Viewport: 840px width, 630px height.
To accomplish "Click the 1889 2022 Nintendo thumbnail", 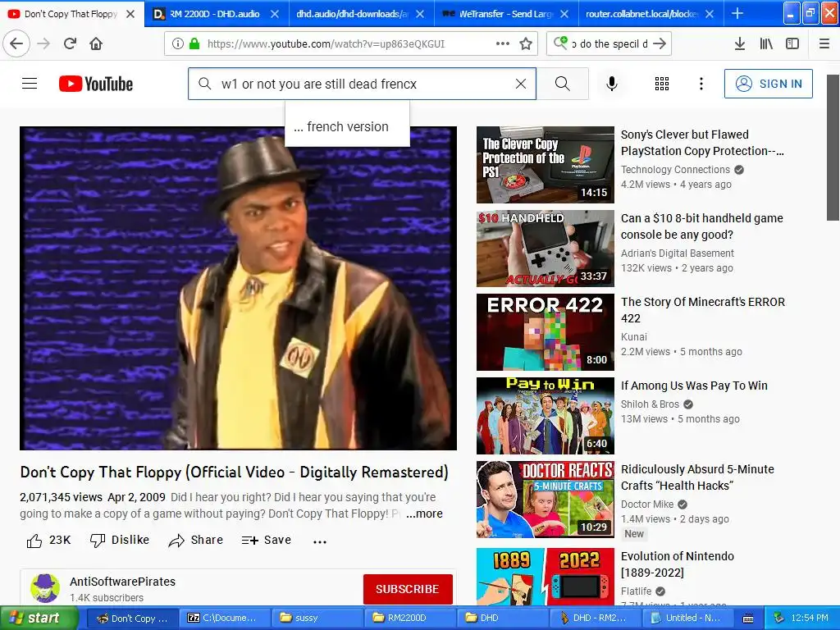I will (x=546, y=577).
